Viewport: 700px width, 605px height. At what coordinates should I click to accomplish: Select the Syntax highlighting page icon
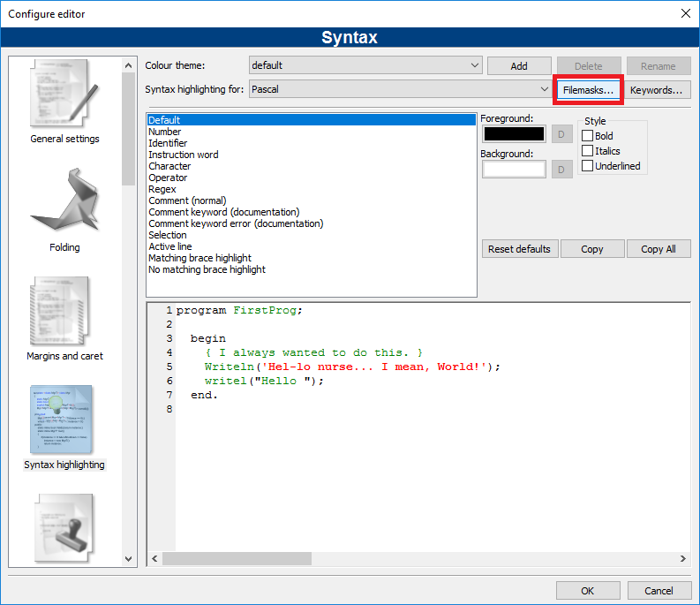coord(62,420)
